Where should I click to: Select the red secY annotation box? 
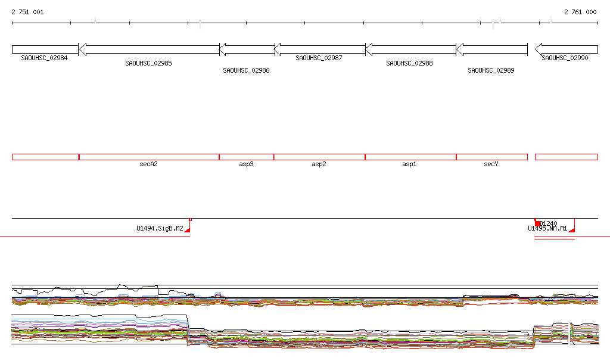(x=492, y=157)
